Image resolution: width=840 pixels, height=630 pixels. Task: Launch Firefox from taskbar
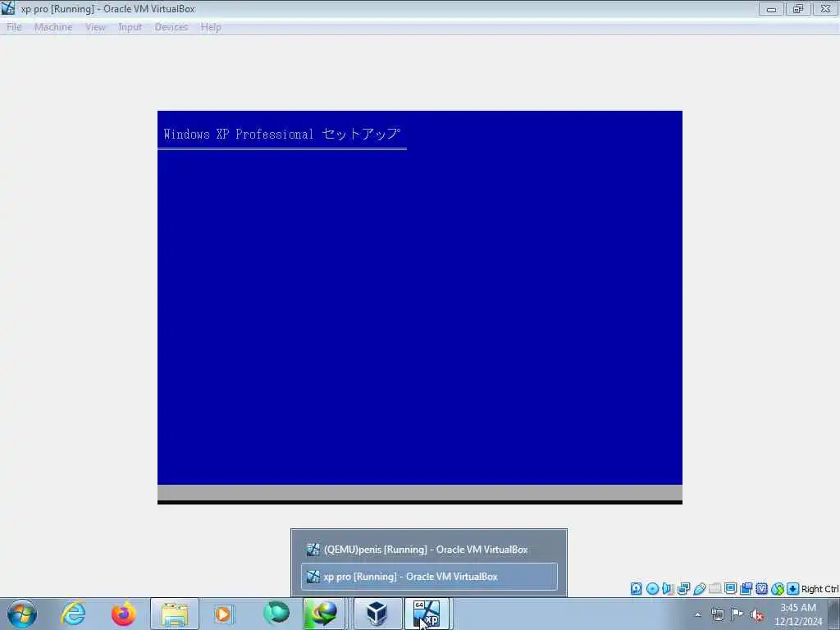(x=123, y=614)
